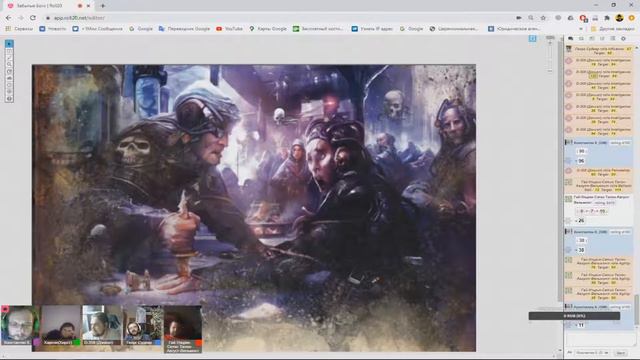Viewport: 640px width, 360px height.
Task: Open a new browser tab
Action: coord(103,6)
